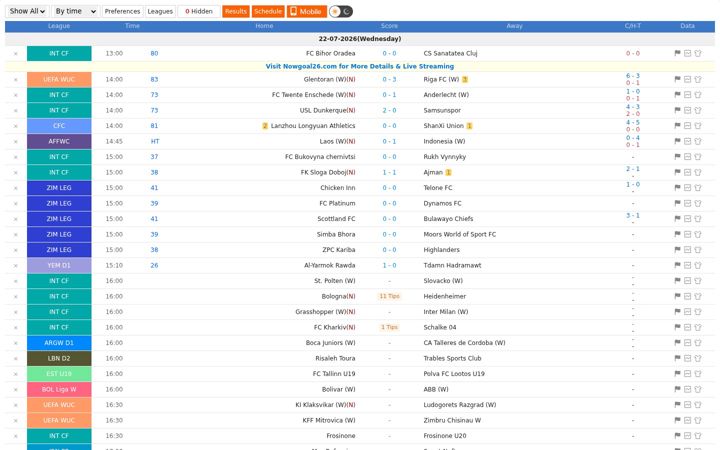Go to the Results page
This screenshot has width=720, height=450.
coord(236,11)
